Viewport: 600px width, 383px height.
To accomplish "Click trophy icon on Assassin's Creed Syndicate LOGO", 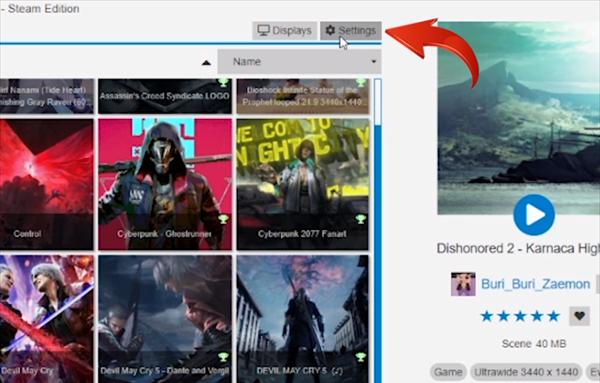I will [223, 82].
